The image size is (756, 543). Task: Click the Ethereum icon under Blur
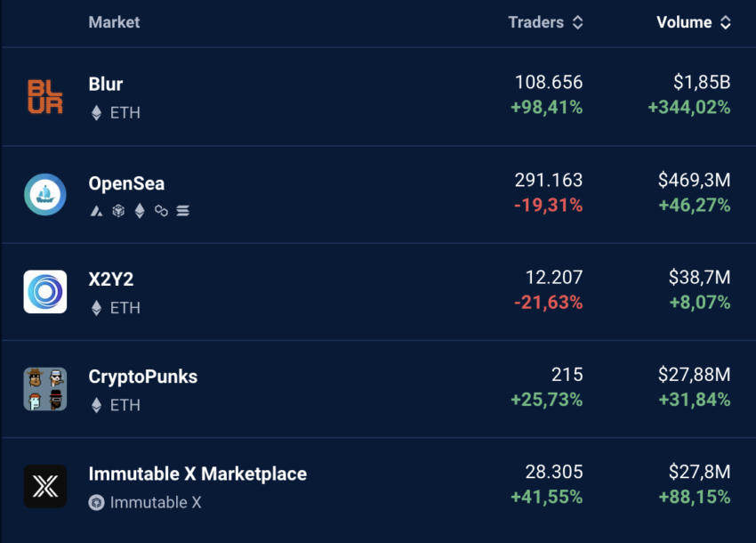coord(96,113)
